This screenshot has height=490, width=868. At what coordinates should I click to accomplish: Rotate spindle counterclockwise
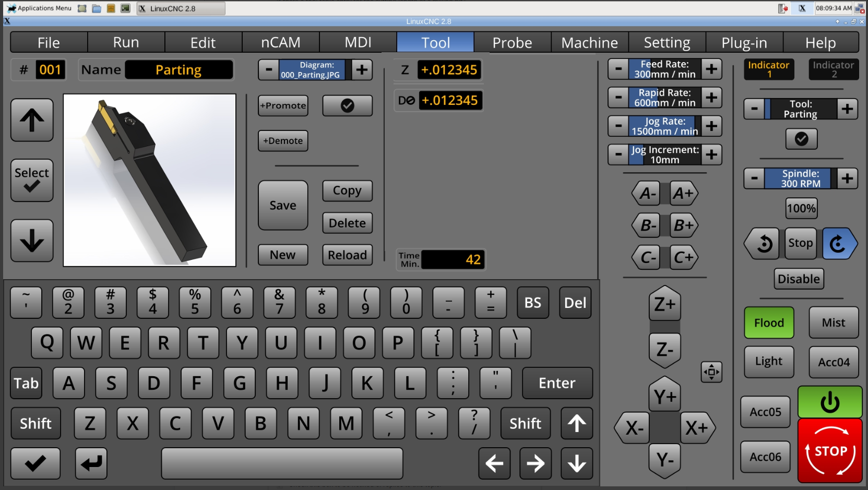[x=763, y=243]
